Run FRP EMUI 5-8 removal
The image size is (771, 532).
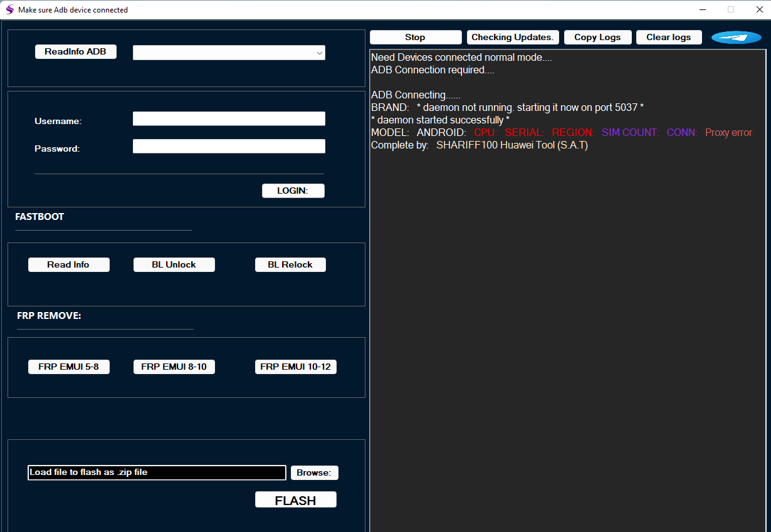(68, 367)
